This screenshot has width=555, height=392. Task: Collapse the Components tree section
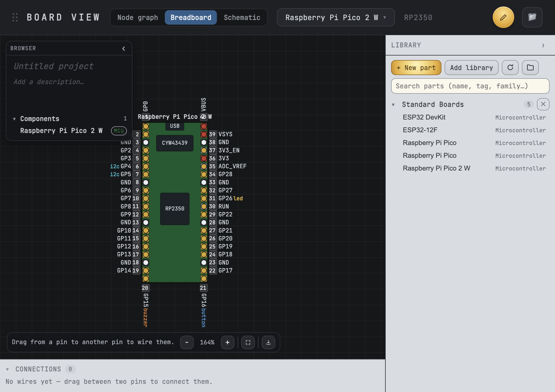(14, 119)
